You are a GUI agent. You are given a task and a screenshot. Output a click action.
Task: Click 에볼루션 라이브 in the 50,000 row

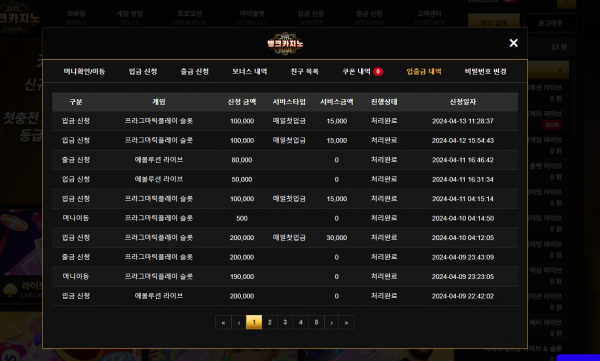[159, 179]
